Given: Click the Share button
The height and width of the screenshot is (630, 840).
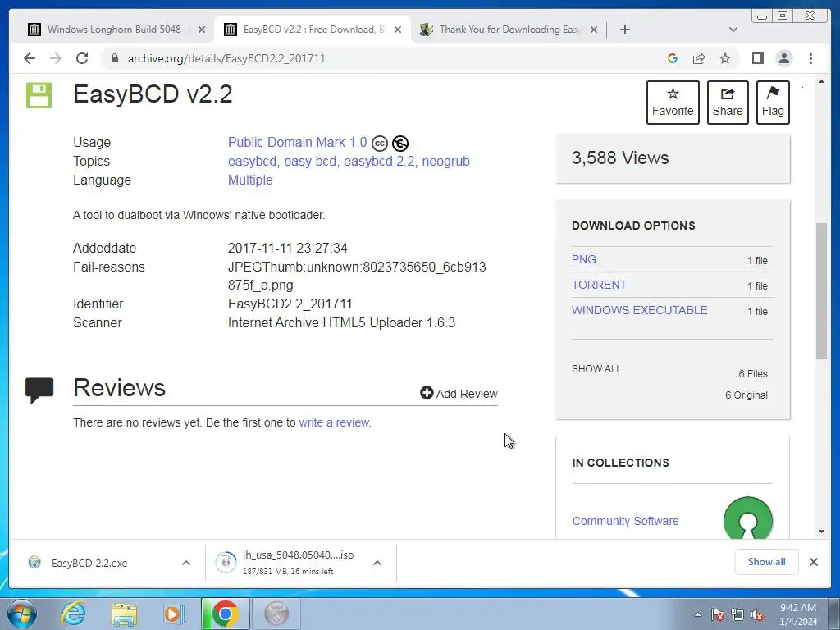Looking at the screenshot, I should (x=728, y=103).
